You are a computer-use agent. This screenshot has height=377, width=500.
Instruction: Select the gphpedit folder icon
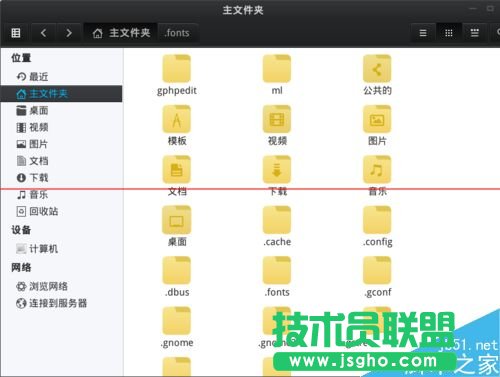point(177,69)
